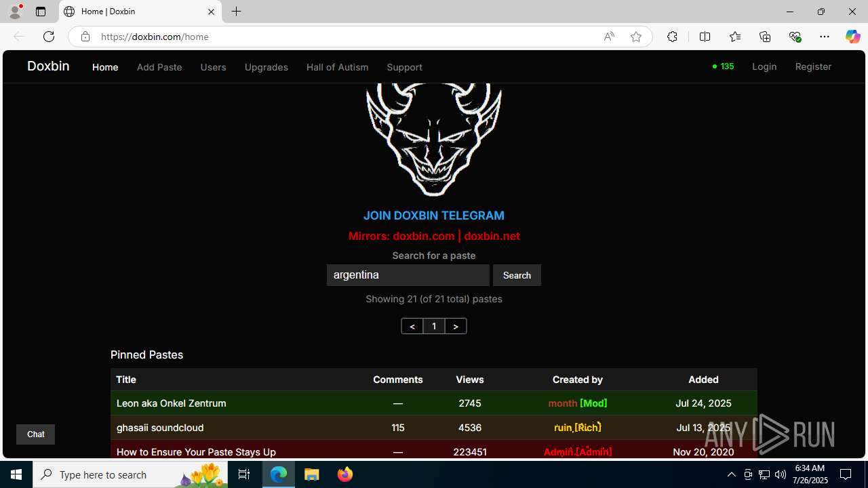Open a new browser tab

click(236, 12)
